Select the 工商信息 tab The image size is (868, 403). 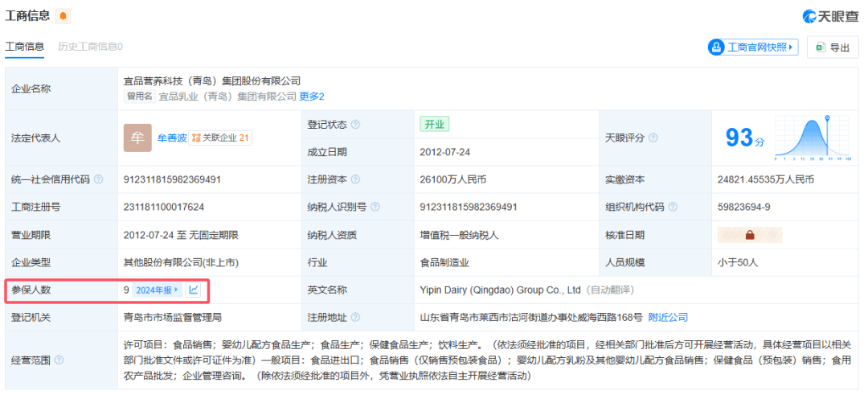click(25, 47)
